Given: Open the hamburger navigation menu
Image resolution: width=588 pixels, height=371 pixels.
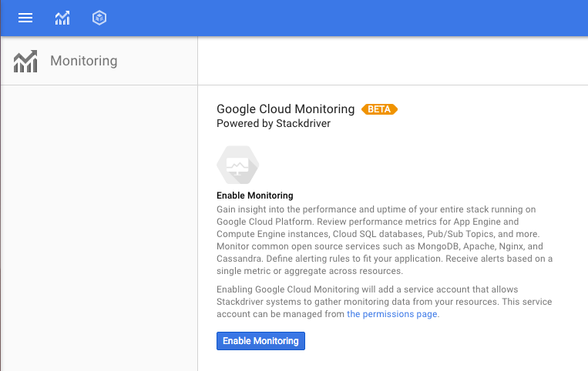Looking at the screenshot, I should (25, 18).
